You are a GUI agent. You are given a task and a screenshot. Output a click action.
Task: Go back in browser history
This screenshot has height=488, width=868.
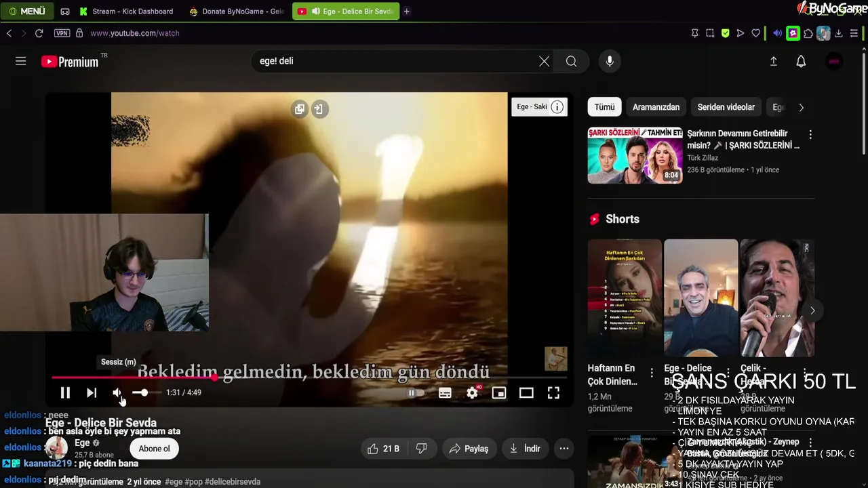coord(9,33)
